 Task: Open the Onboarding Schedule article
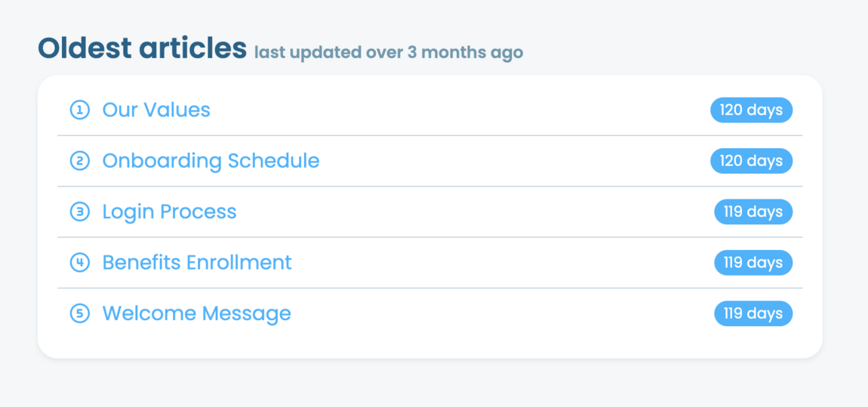click(x=211, y=161)
